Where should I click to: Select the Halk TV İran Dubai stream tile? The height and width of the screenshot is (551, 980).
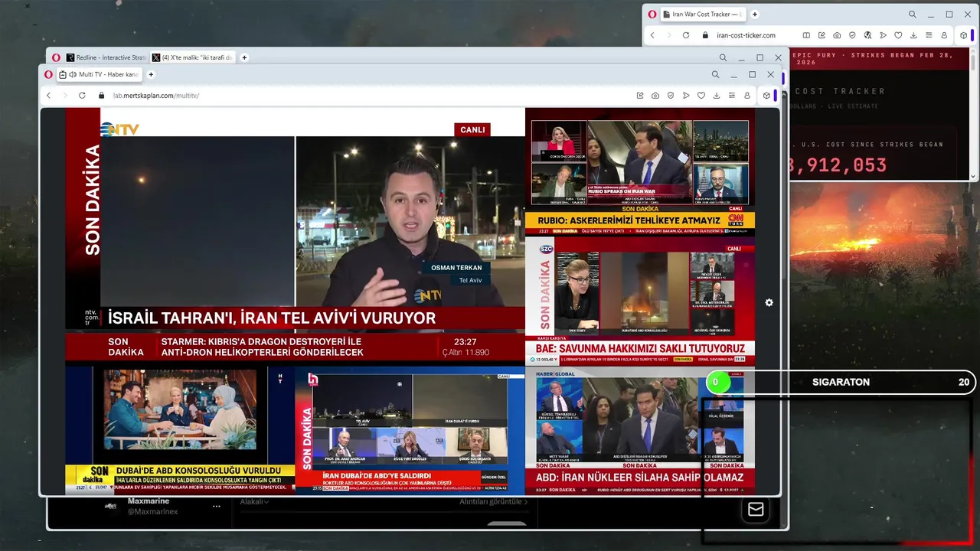point(410,430)
